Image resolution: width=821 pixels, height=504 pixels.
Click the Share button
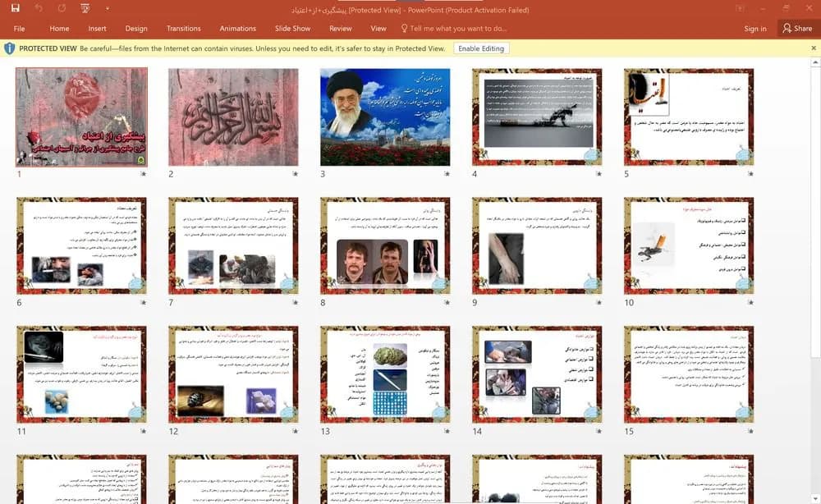[x=797, y=28]
